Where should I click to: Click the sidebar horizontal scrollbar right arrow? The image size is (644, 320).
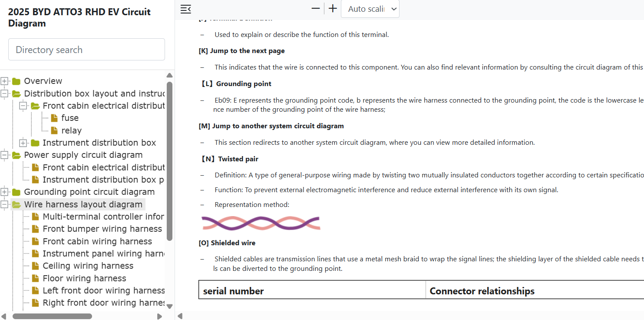click(159, 316)
